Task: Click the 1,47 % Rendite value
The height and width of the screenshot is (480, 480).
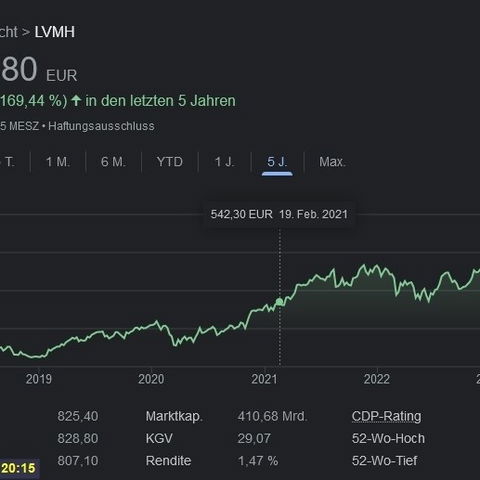Action: point(258,461)
